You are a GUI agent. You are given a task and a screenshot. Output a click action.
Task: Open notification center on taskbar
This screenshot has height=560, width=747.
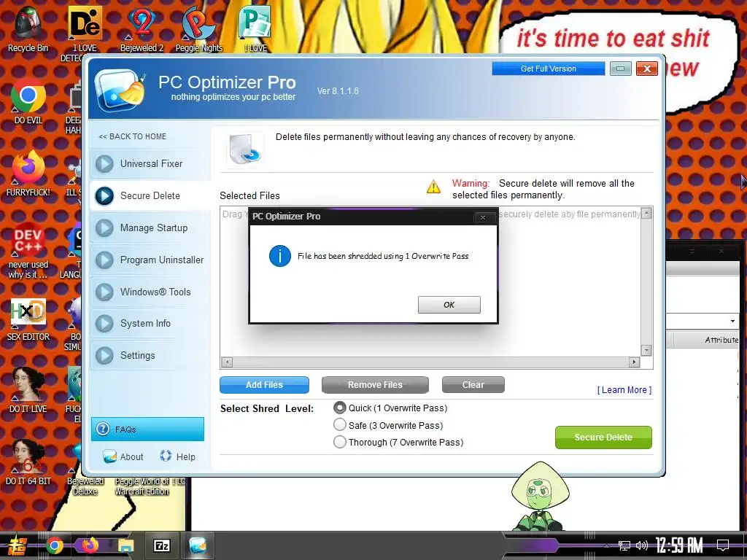coord(723,545)
